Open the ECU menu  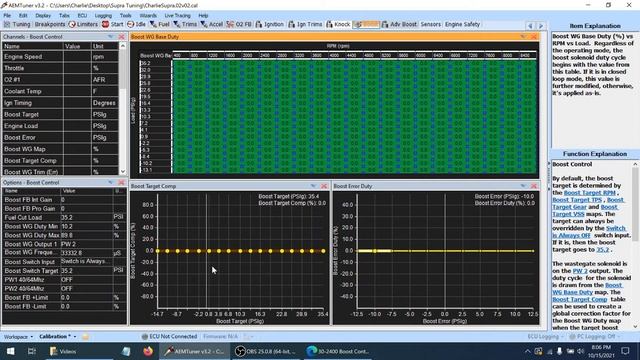[x=82, y=16]
